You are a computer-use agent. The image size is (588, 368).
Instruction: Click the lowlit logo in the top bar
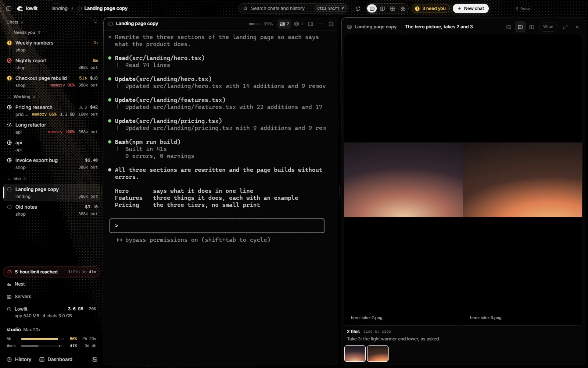pyautogui.click(x=28, y=8)
